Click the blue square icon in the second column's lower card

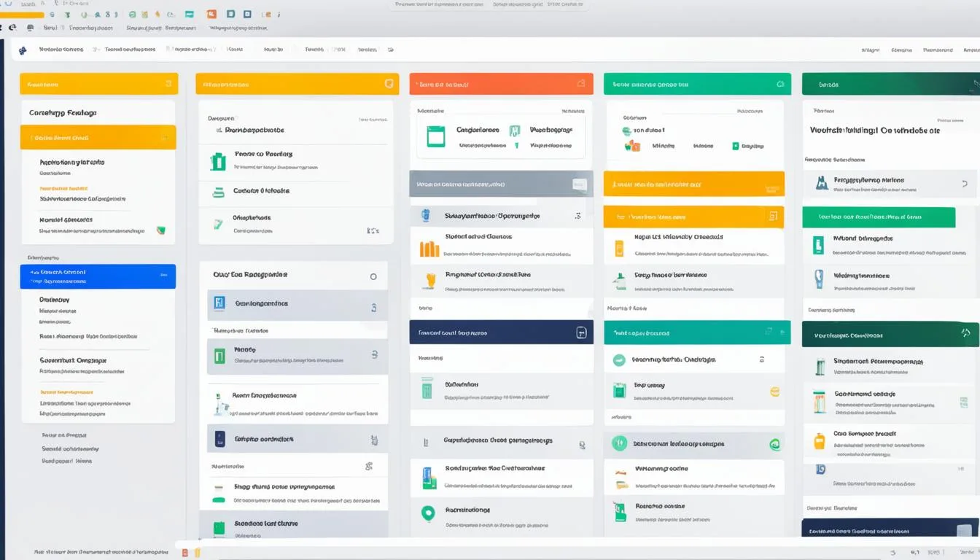pyautogui.click(x=219, y=303)
